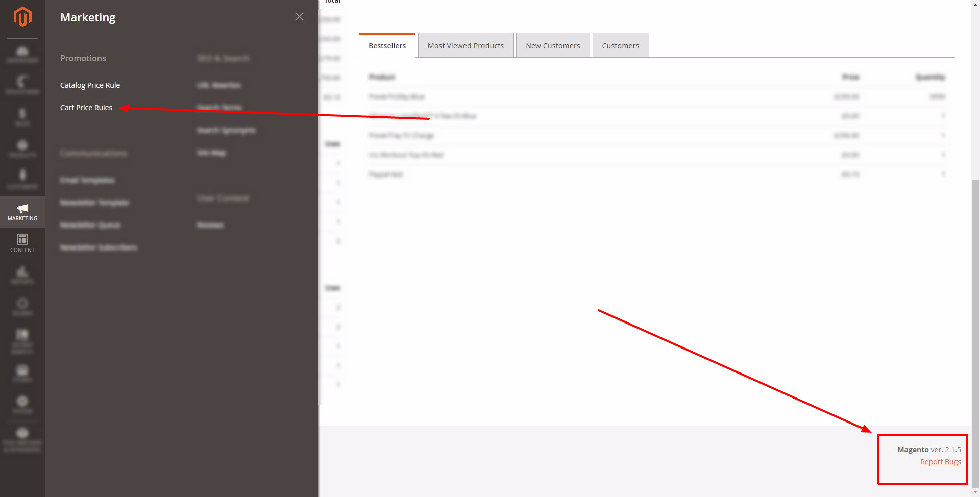Screen dimensions: 980x497
Task: Open the New Customers tab
Action: pyautogui.click(x=553, y=45)
